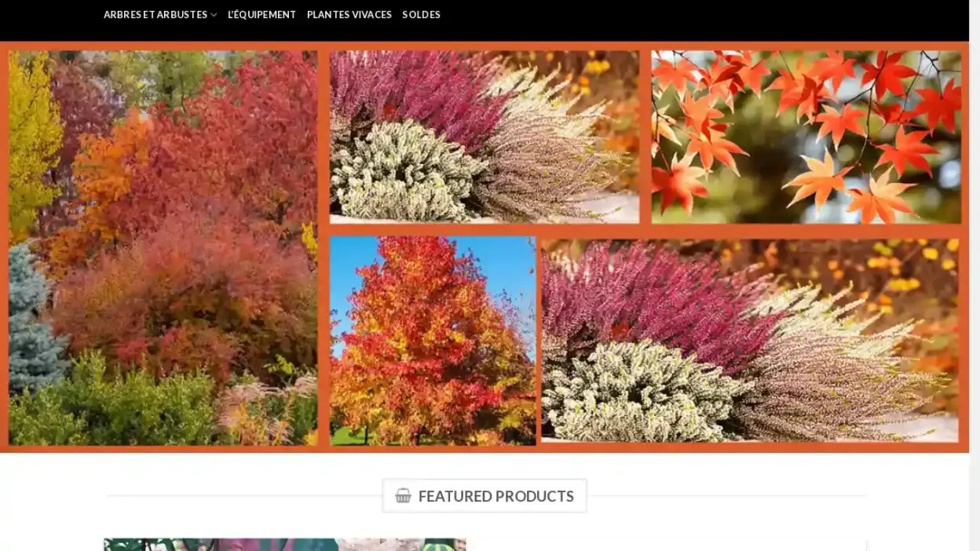Click the basket icon beside Featured Products
This screenshot has width=980, height=551.
[403, 496]
